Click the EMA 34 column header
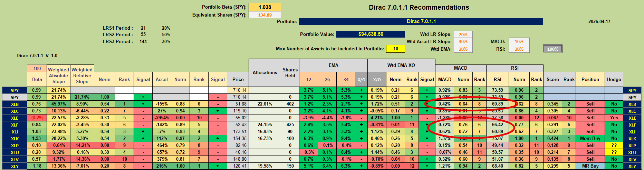This screenshot has height=170, width=644. (x=346, y=79)
